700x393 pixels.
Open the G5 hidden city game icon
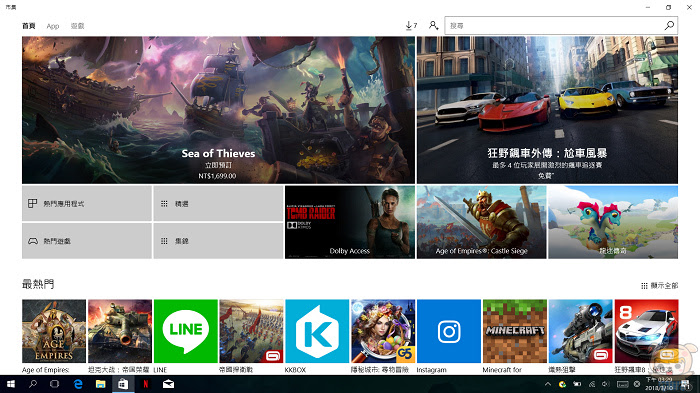click(383, 331)
